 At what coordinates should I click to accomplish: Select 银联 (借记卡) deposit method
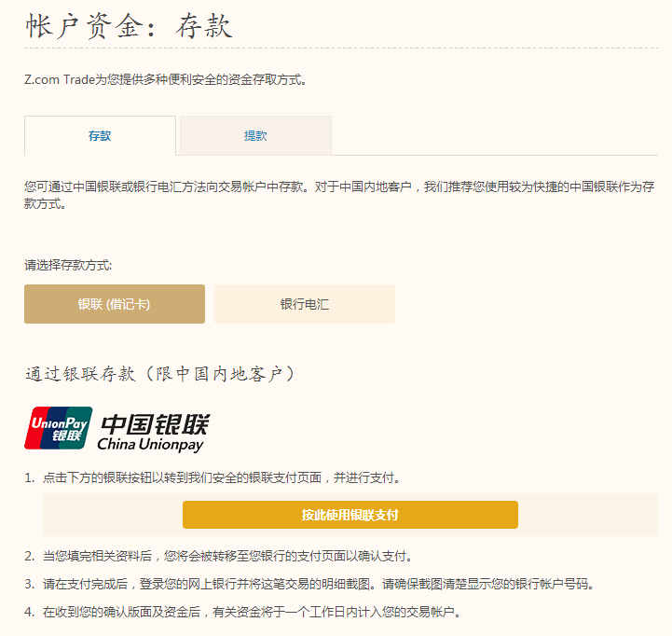pos(115,304)
